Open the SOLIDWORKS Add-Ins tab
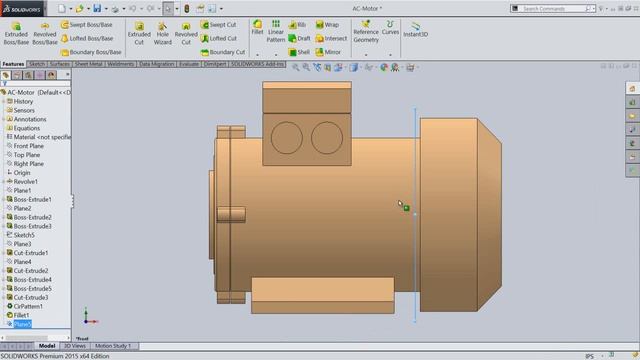This screenshot has height=360, width=640. click(257, 64)
